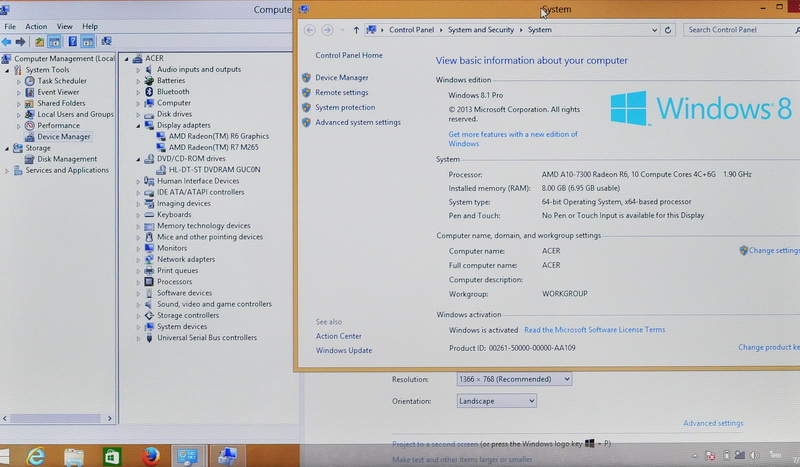Click the refresh button in System address bar
The height and width of the screenshot is (467, 800).
[x=667, y=30]
